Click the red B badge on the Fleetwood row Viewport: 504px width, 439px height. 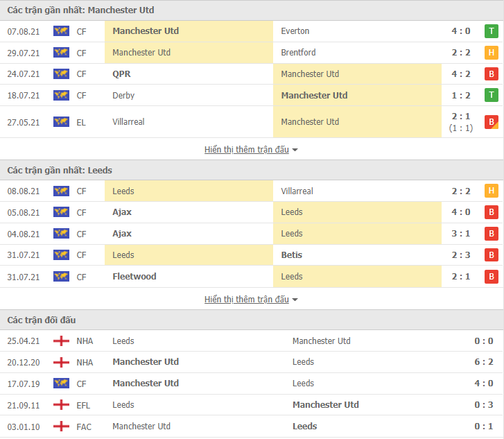coord(491,277)
